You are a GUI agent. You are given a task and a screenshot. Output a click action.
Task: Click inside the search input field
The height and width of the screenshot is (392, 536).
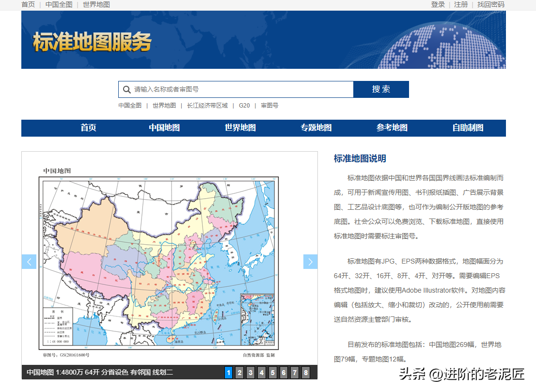(233, 89)
